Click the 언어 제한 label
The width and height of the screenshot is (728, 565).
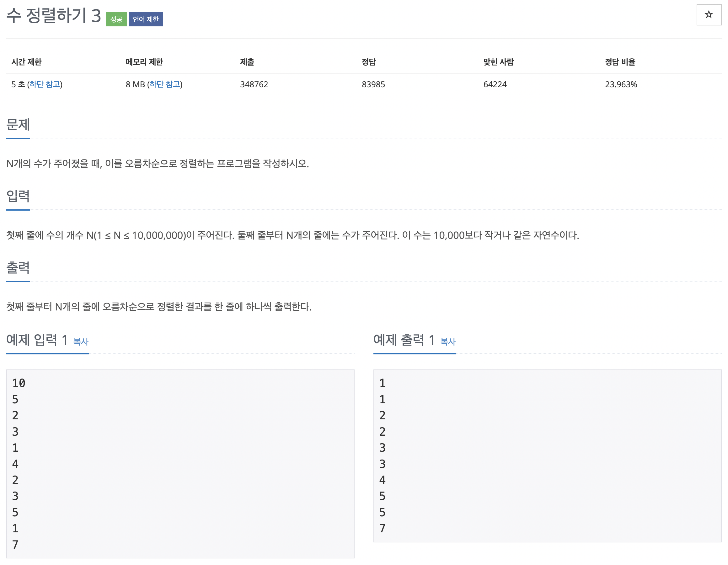point(146,19)
